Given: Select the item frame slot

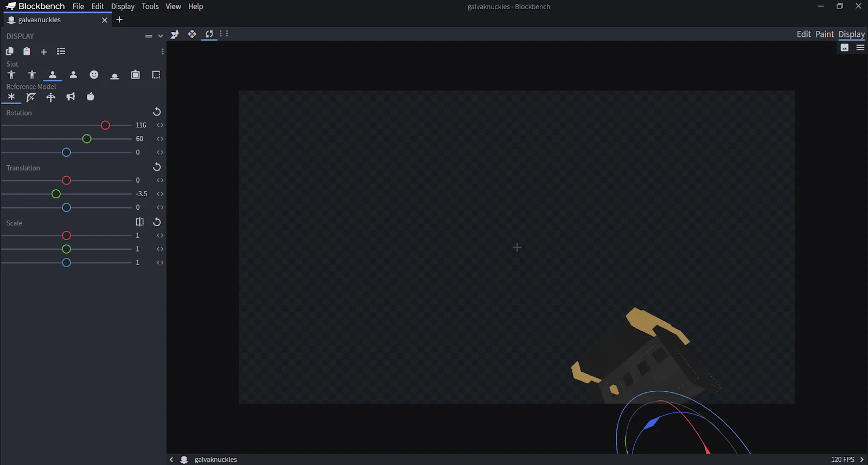Looking at the screenshot, I should (x=136, y=75).
